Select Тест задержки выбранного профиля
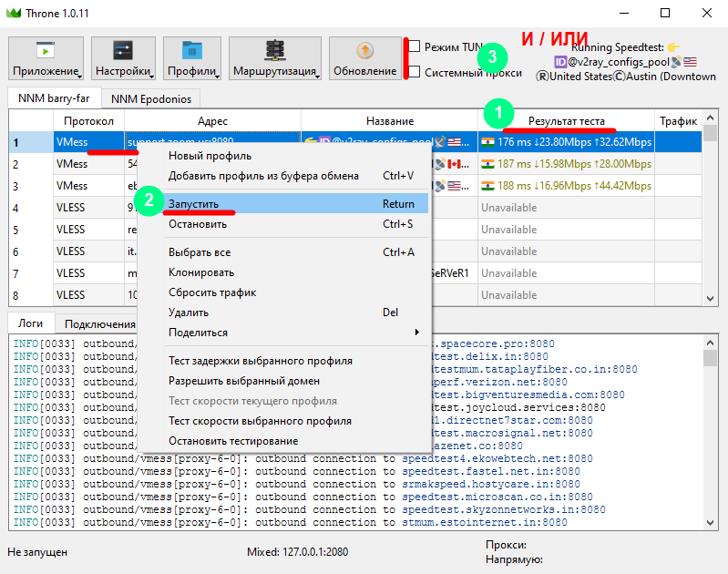728x574 pixels. pos(260,361)
